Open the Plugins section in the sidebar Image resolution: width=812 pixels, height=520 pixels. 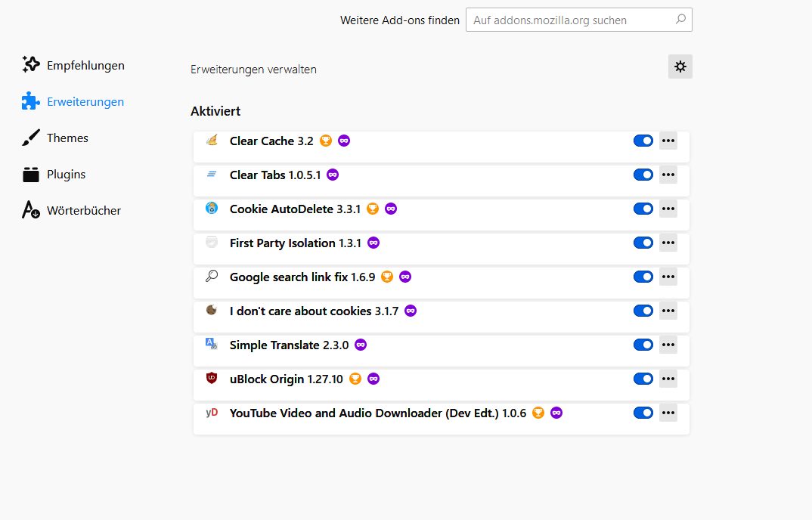click(x=66, y=175)
